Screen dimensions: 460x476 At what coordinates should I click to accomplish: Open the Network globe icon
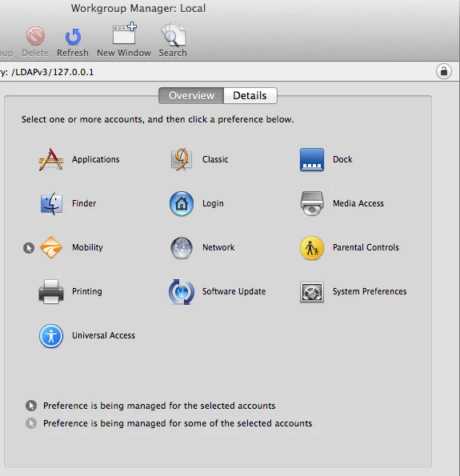pyautogui.click(x=182, y=248)
